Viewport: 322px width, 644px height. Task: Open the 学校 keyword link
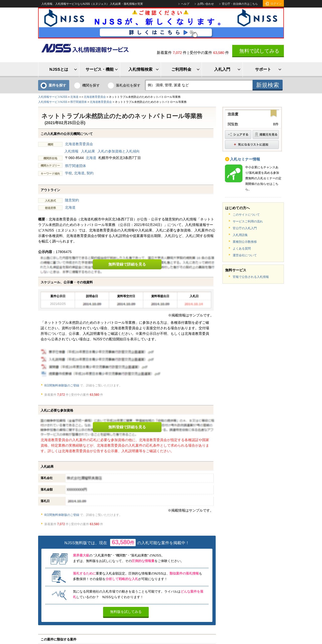coord(68,173)
